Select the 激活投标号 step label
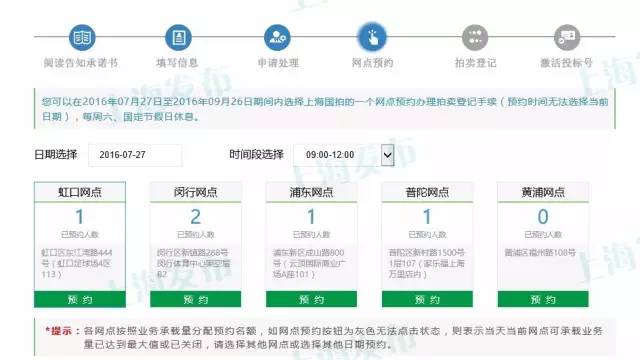This screenshot has height=360, width=640. coord(567,63)
